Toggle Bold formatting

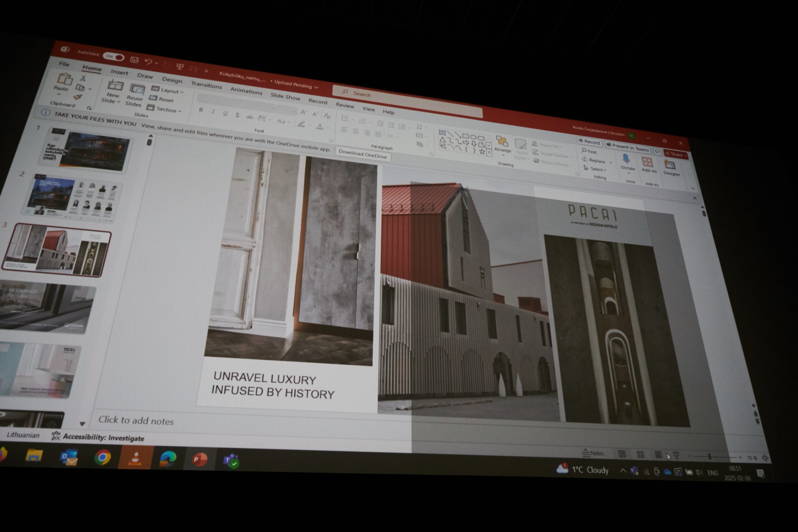[201, 110]
